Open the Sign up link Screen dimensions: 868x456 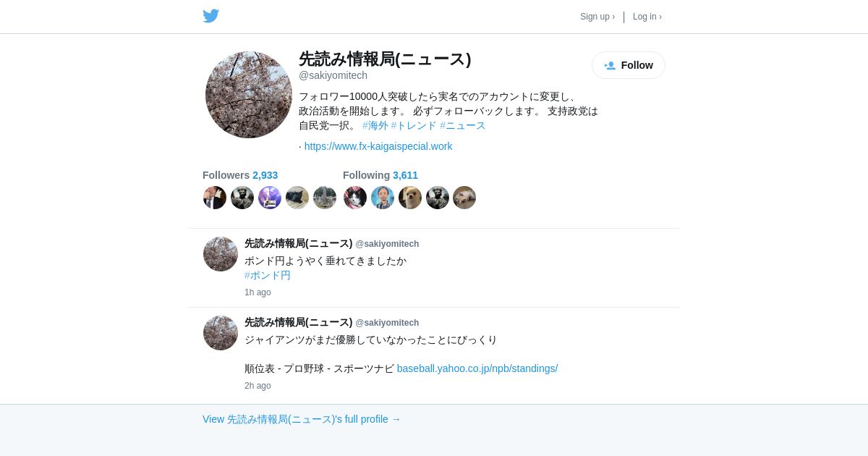597,17
